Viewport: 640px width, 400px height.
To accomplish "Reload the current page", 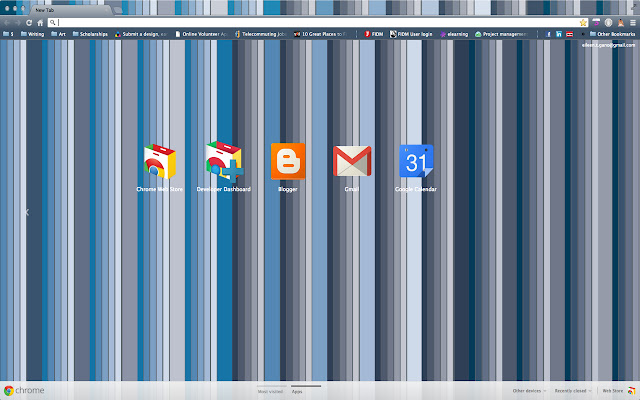I will pos(29,23).
